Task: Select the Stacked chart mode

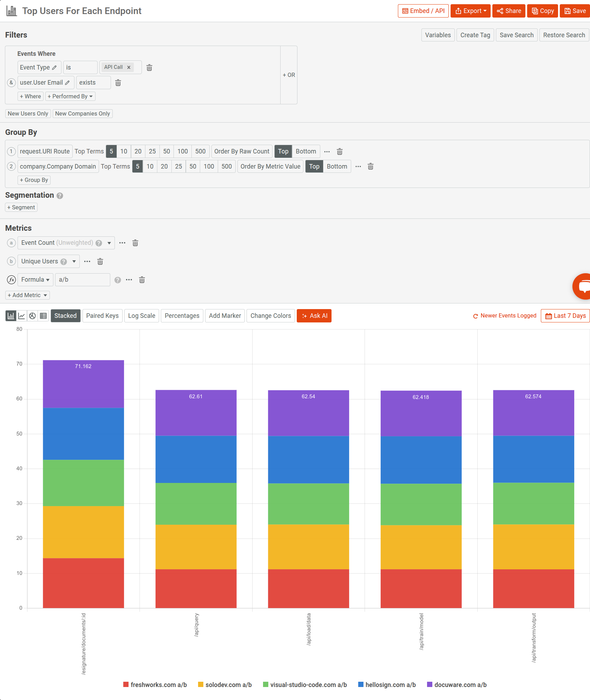Action: point(65,315)
